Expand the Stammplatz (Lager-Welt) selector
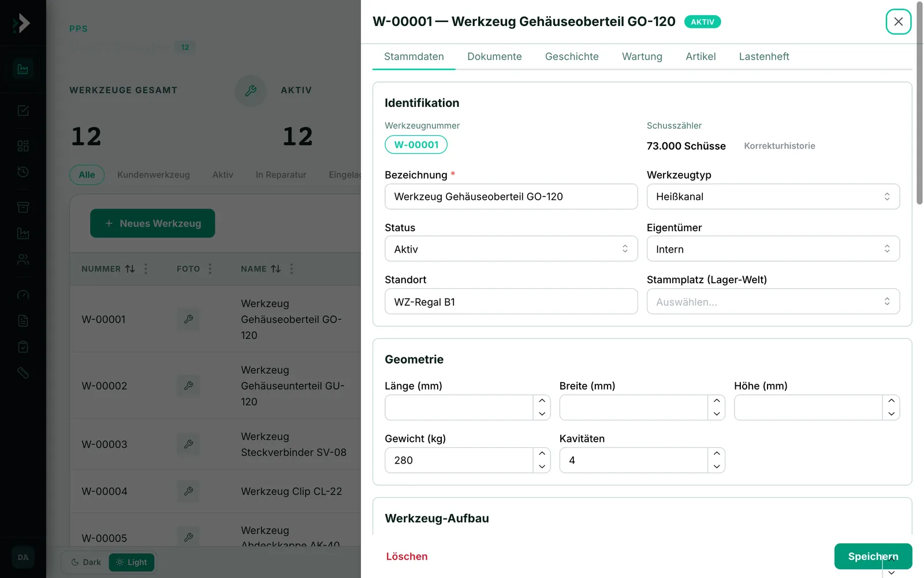This screenshot has width=924, height=578. point(773,302)
